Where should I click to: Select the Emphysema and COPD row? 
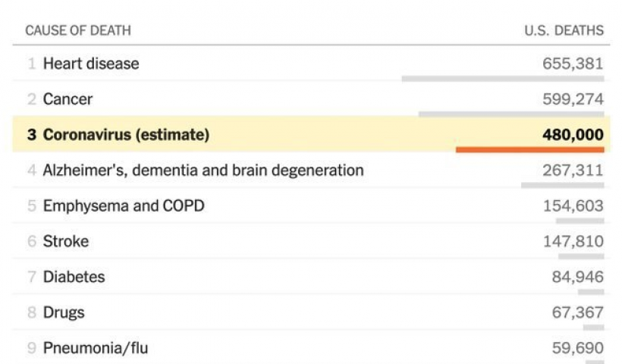[123, 206]
